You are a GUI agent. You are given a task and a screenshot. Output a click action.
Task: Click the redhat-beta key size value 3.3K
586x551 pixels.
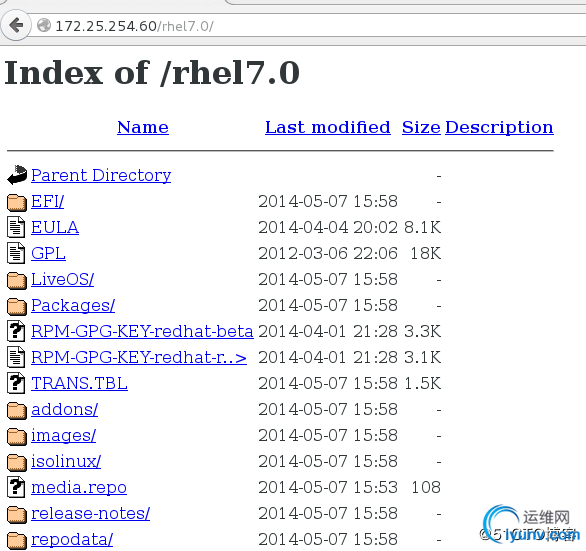click(x=423, y=331)
